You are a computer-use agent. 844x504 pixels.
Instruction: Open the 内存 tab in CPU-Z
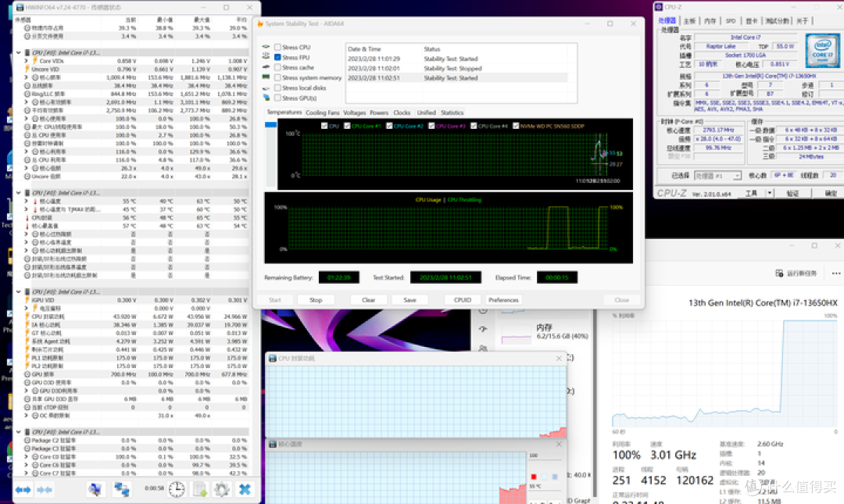tap(710, 21)
